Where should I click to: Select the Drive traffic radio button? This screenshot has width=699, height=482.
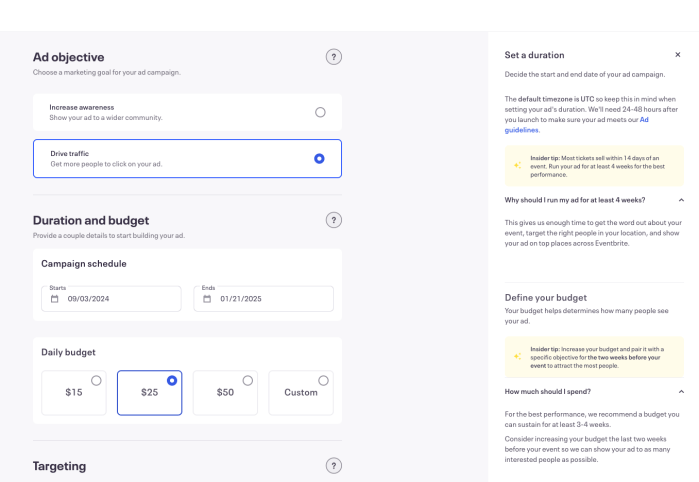pyautogui.click(x=319, y=158)
